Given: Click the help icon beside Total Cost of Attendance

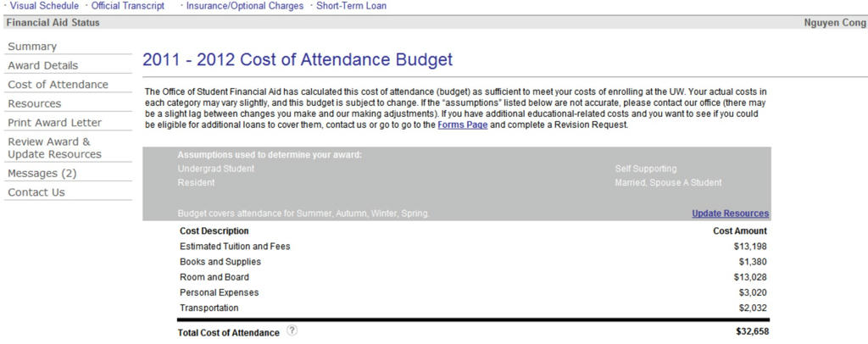Looking at the screenshot, I should [292, 331].
